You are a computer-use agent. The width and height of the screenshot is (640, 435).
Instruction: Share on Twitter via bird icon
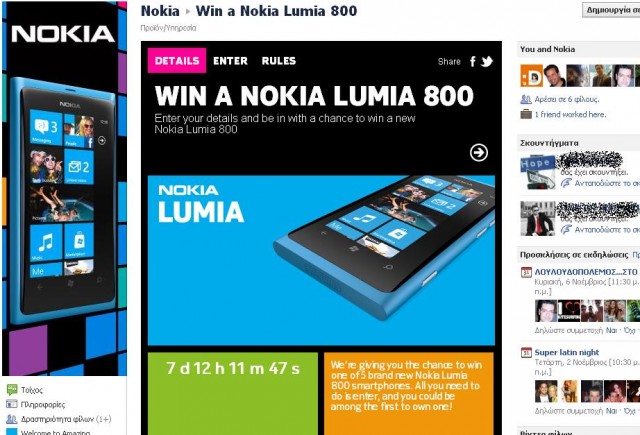(x=487, y=62)
